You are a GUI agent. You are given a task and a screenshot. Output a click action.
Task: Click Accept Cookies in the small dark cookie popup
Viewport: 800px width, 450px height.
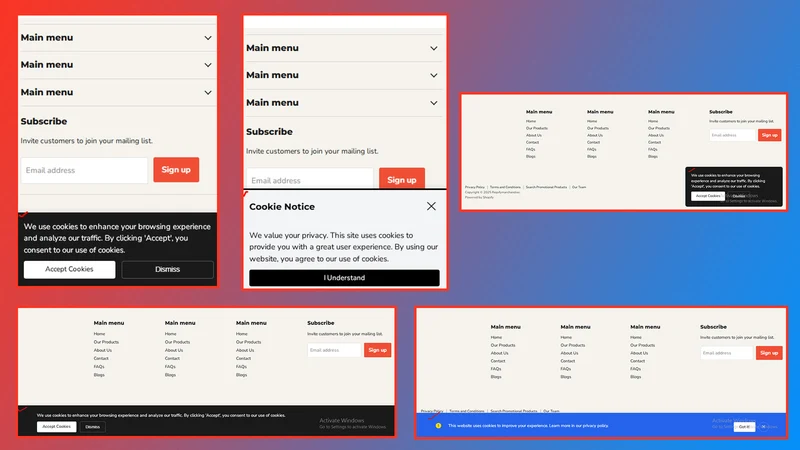pos(708,196)
